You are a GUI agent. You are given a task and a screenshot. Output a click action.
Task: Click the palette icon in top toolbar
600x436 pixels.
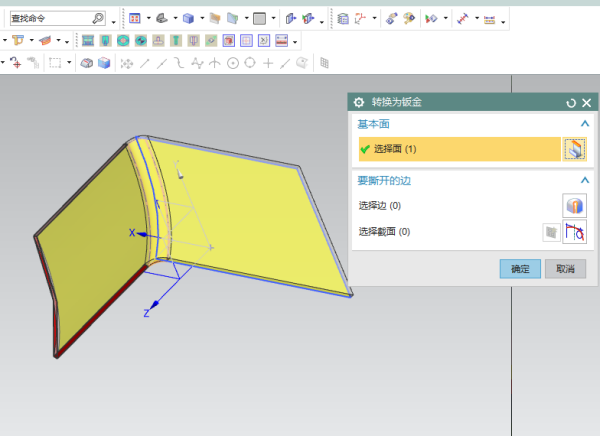[409, 18]
